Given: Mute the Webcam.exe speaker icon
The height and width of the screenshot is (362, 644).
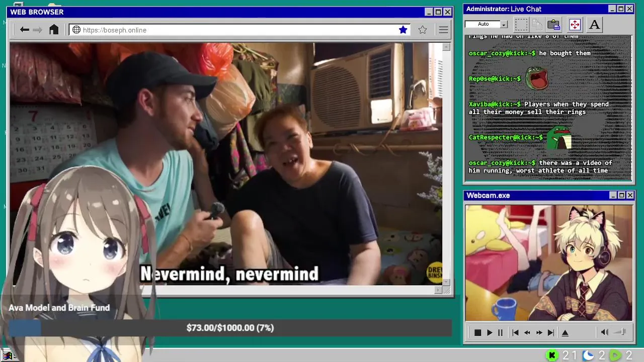Looking at the screenshot, I should pos(605,332).
